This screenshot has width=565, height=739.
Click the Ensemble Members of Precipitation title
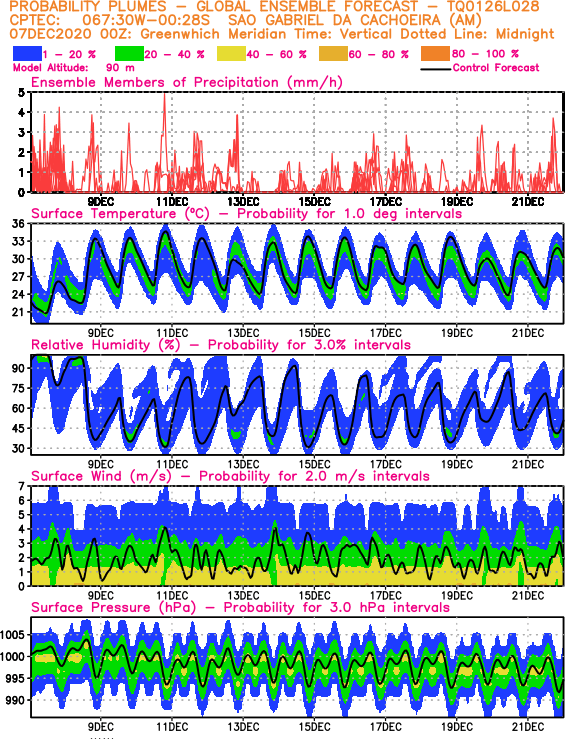(187, 82)
